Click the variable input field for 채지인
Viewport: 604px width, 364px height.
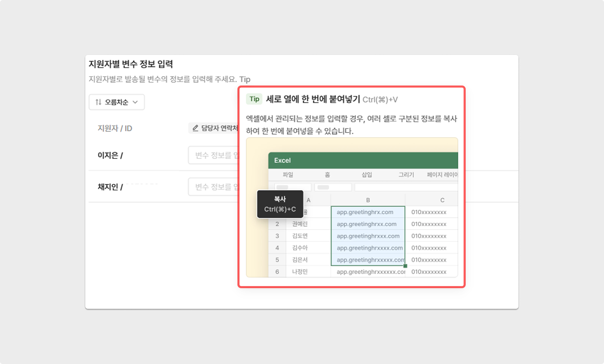click(x=213, y=187)
